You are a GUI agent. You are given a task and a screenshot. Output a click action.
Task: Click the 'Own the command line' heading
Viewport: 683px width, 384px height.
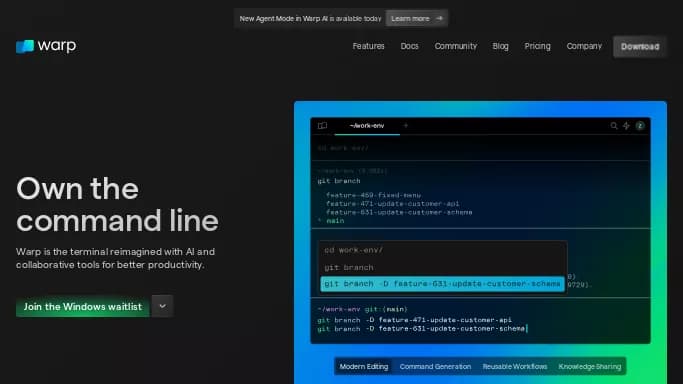[117, 205]
